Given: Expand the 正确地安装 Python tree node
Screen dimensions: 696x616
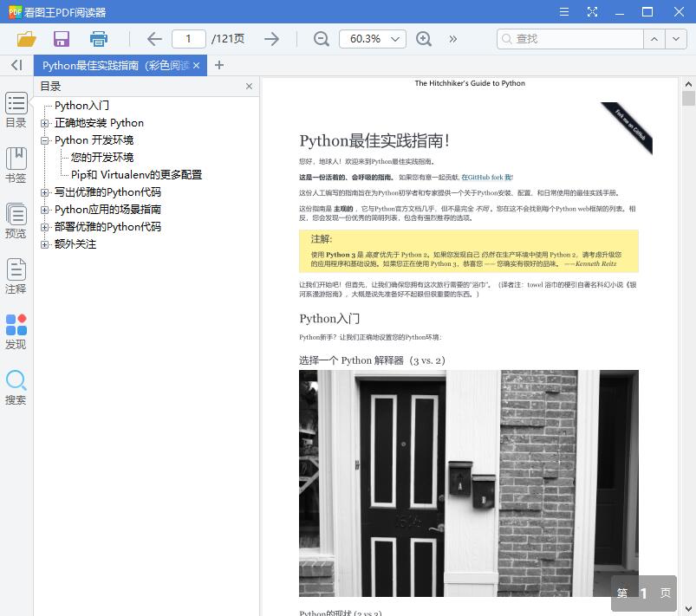Looking at the screenshot, I should 43,122.
